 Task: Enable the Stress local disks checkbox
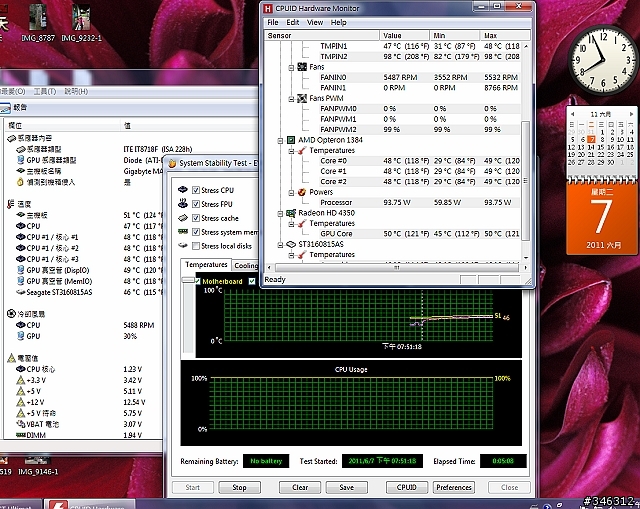click(x=196, y=246)
